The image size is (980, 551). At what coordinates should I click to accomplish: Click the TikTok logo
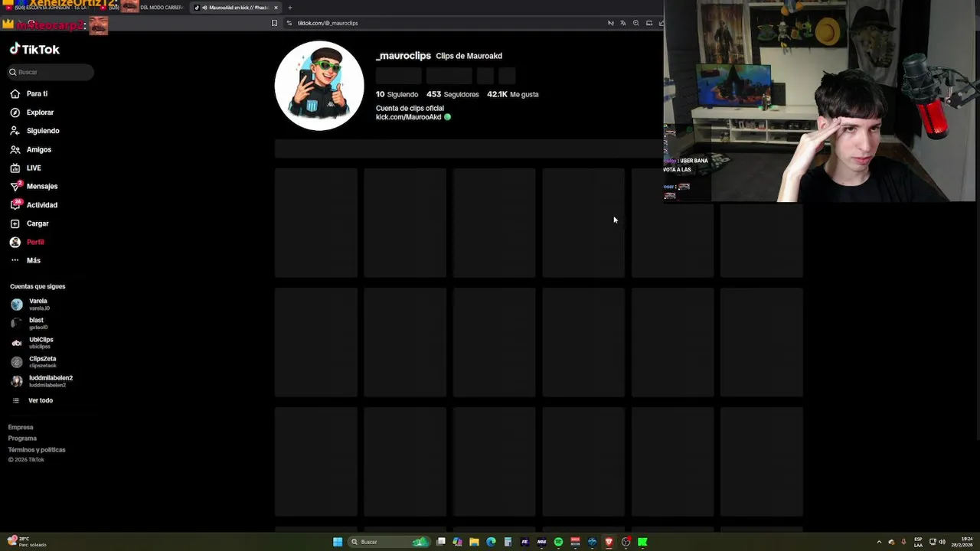(34, 49)
